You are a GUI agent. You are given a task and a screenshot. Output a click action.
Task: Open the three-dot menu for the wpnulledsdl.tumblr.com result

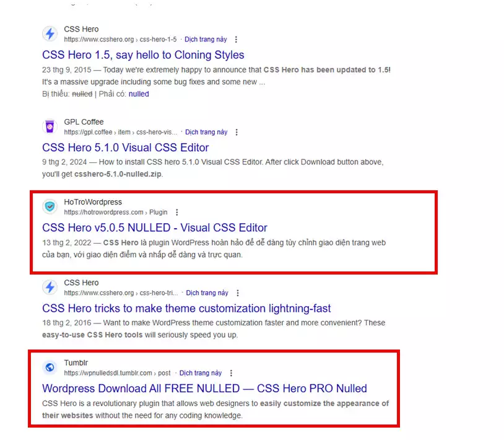click(x=231, y=373)
